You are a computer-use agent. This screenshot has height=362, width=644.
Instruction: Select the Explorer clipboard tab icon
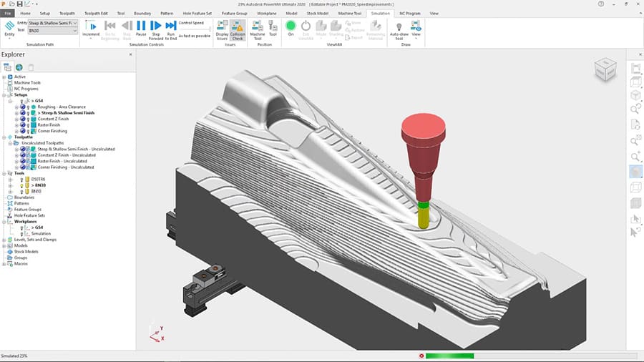pos(31,67)
